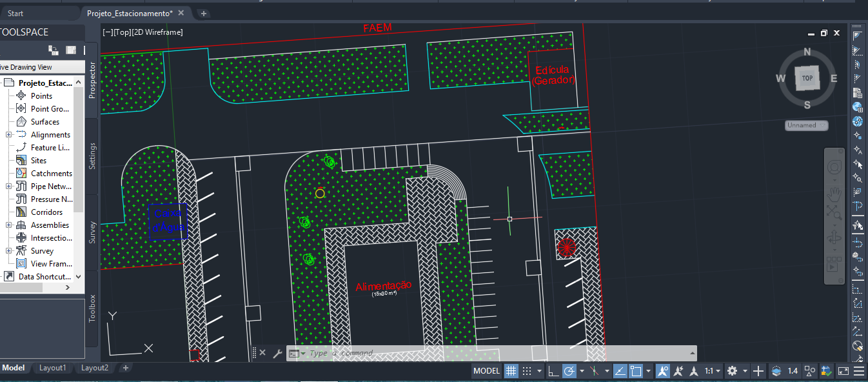Expand the Alignments tree node

pyautogui.click(x=9, y=135)
